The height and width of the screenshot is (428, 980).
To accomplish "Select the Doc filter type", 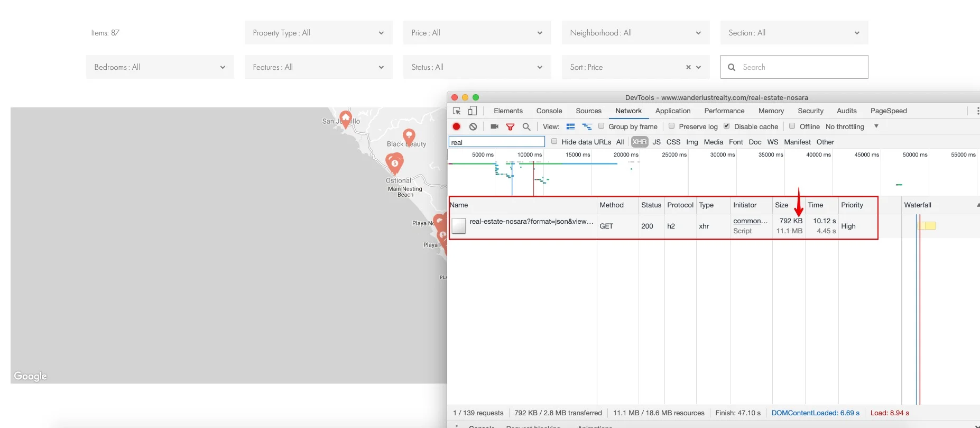I will pyautogui.click(x=755, y=142).
